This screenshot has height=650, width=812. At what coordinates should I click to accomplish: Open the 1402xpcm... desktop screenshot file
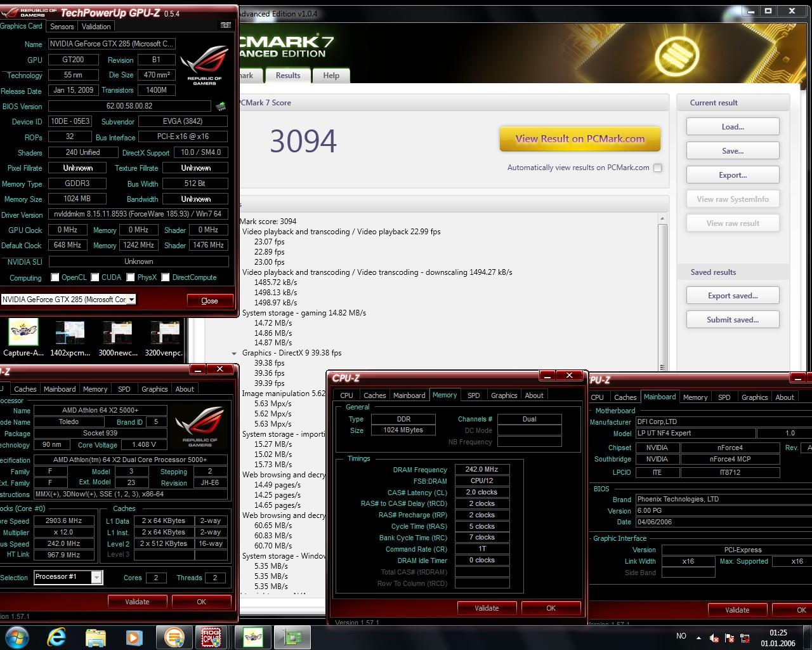click(70, 338)
